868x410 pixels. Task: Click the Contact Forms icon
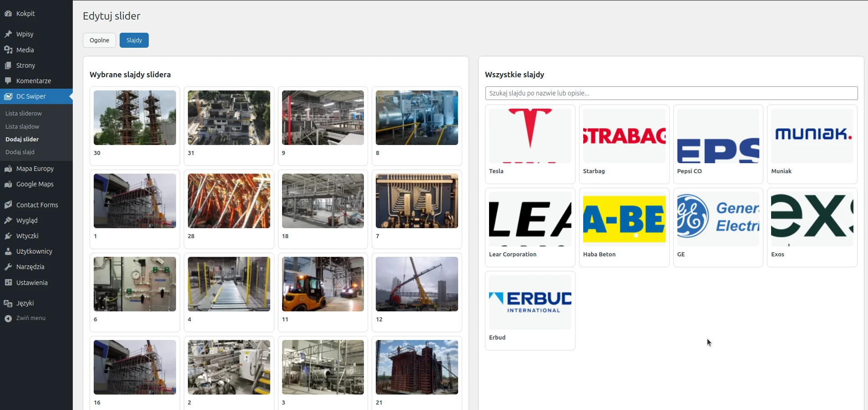point(8,205)
